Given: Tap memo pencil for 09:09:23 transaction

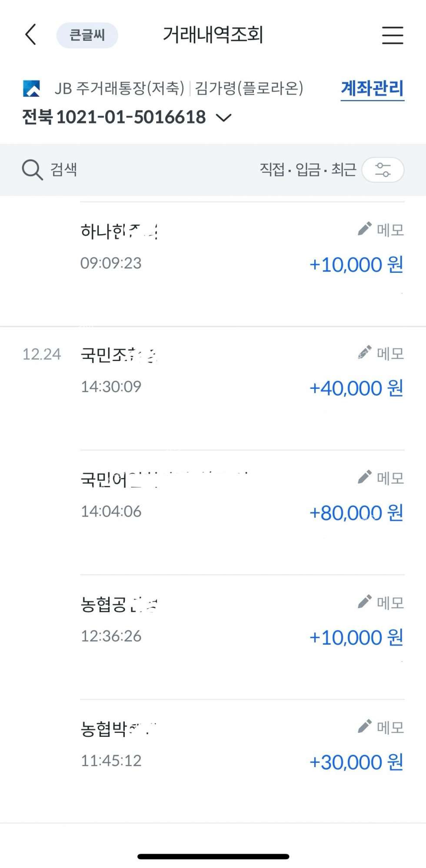Looking at the screenshot, I should 365,229.
